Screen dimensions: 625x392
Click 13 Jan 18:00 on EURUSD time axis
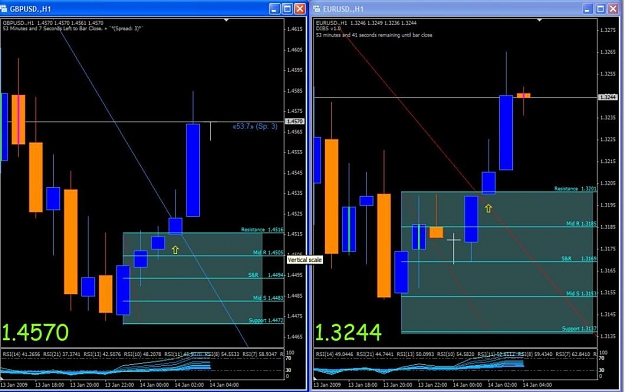pyautogui.click(x=363, y=385)
